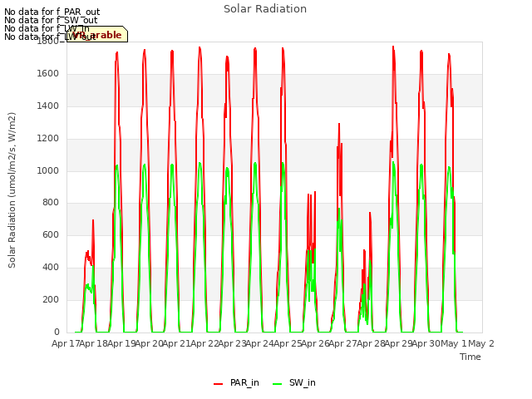Click the Apr 30 x-axis tick label

[x=426, y=343]
